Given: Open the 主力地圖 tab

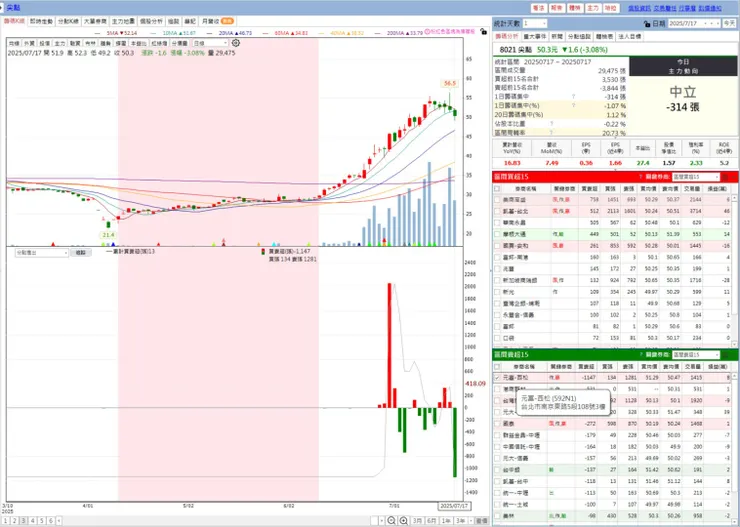Looking at the screenshot, I should pos(123,21).
